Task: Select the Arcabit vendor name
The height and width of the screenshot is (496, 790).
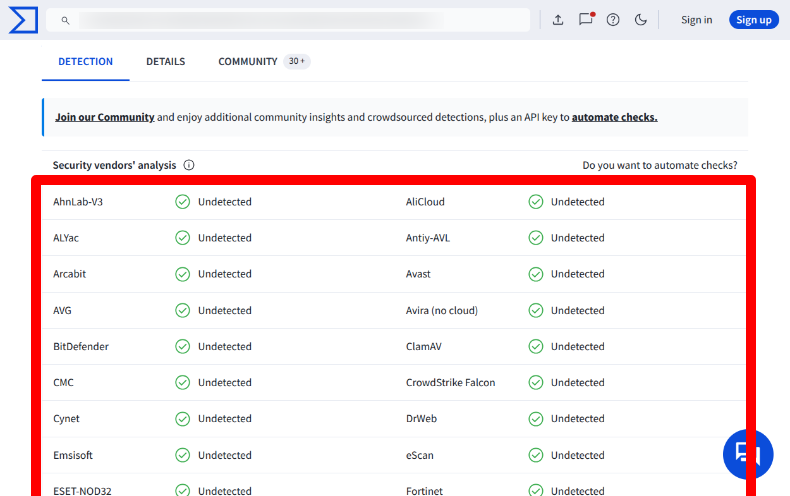Action: click(x=70, y=274)
